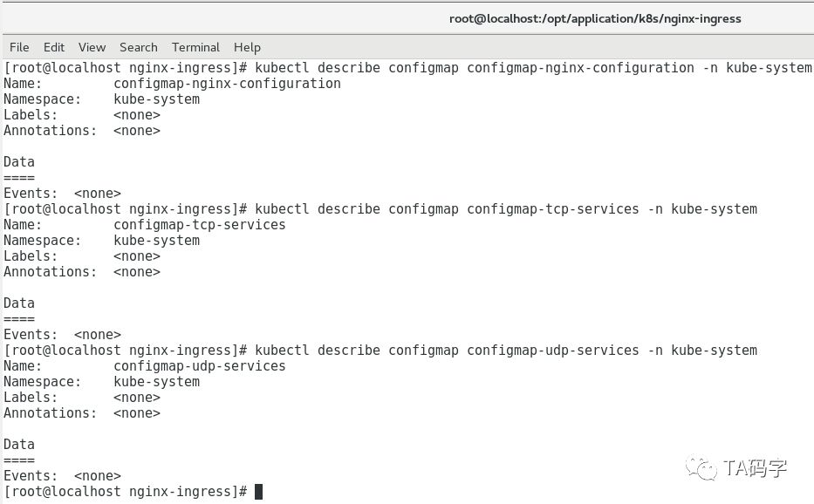Click the Name value configmap-tcp-services

tap(200, 225)
